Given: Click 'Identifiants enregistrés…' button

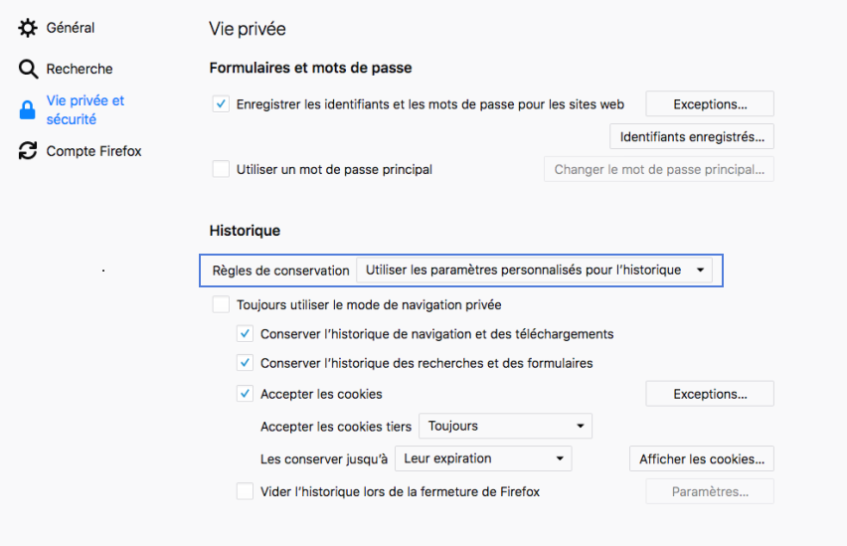Looking at the screenshot, I should (692, 136).
